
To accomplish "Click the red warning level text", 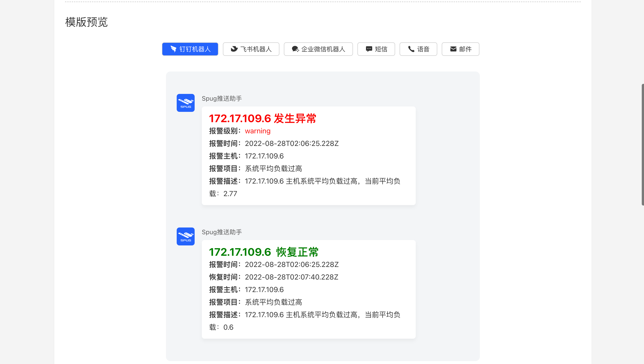I will pos(257,131).
